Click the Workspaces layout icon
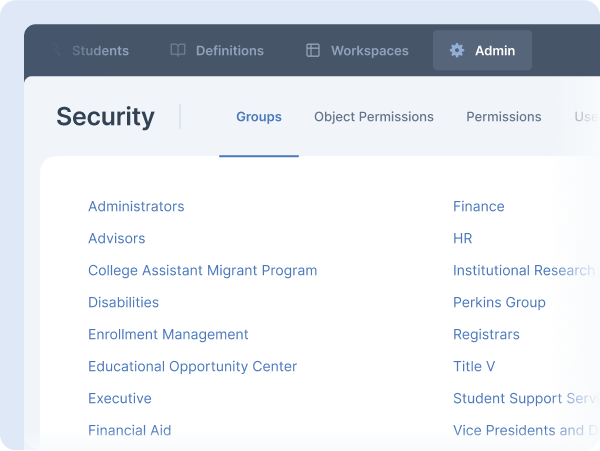 (x=313, y=50)
